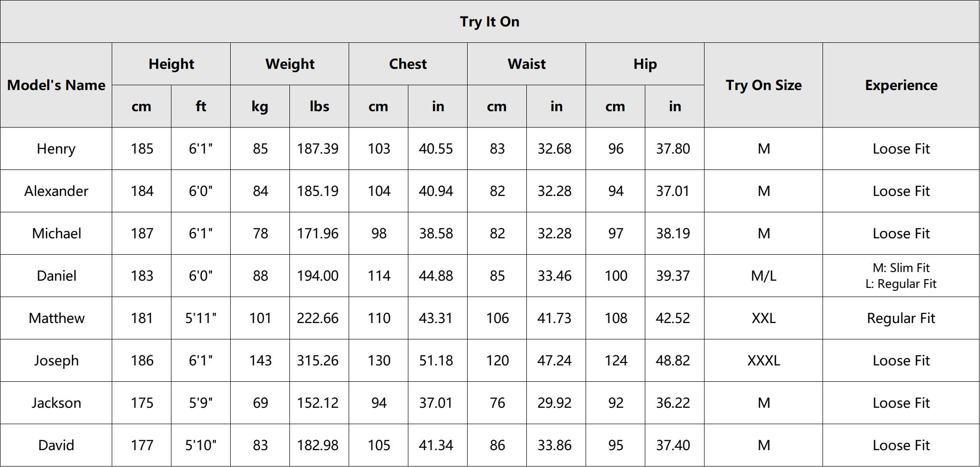Select Matthew's Regular Fit cell
980x467 pixels.
pos(901,318)
